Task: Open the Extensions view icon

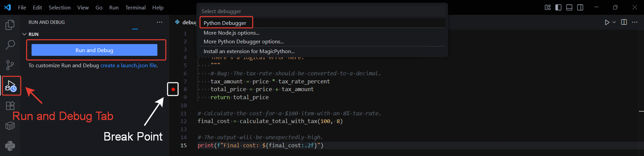Action: [x=10, y=106]
